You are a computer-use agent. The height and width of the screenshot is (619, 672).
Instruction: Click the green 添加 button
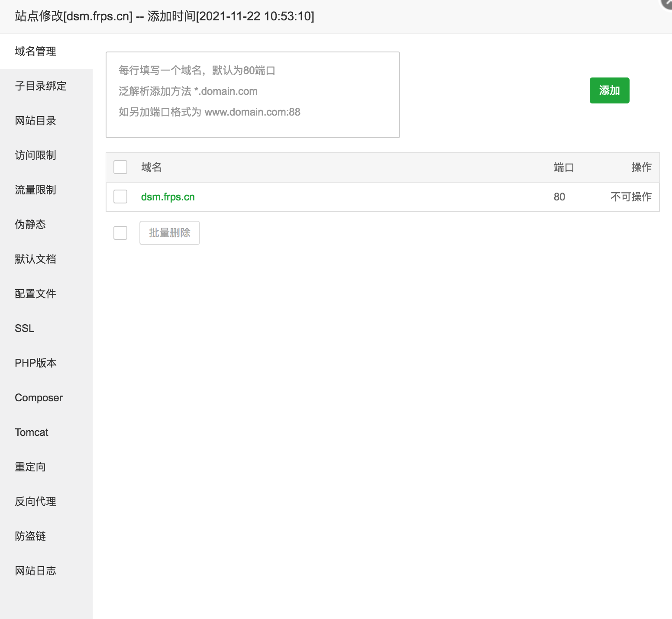tap(609, 90)
